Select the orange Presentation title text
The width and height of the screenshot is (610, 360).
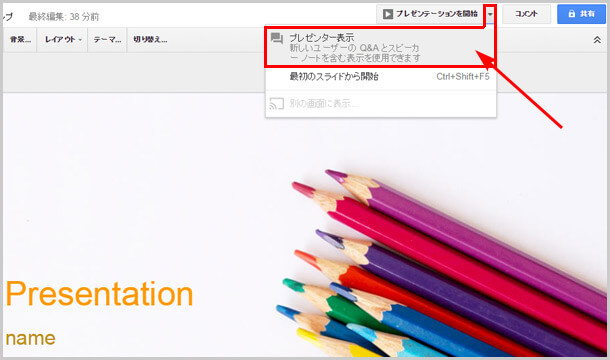(x=99, y=294)
